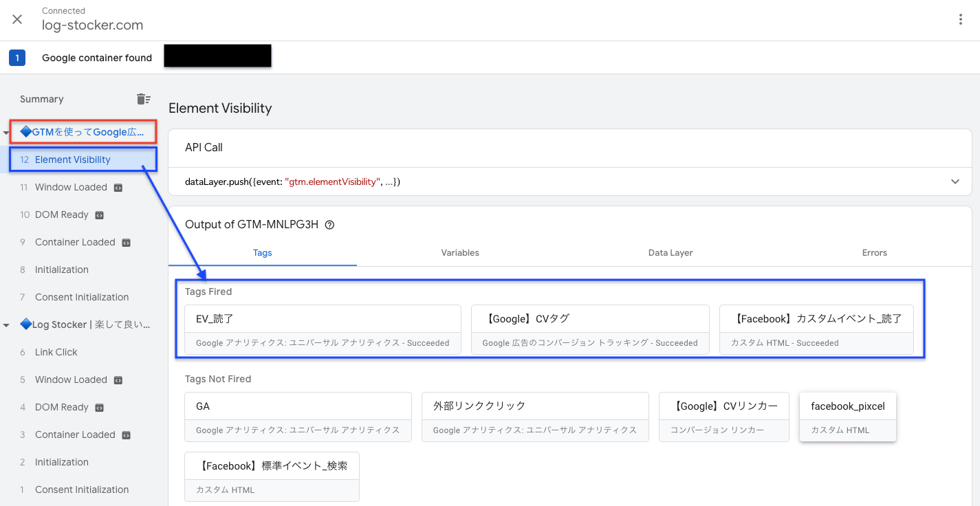
Task: Click the code icon beside DOM Ready 10
Action: pos(100,215)
